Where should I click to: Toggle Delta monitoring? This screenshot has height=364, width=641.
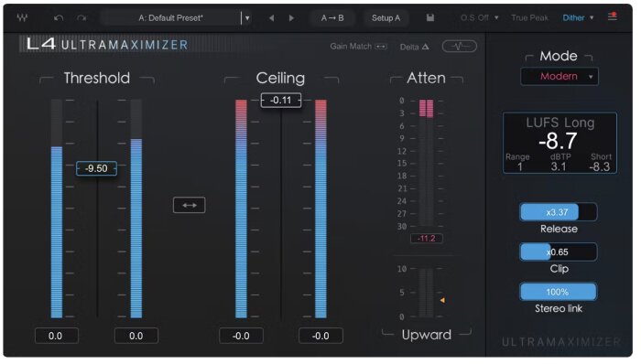414,47
